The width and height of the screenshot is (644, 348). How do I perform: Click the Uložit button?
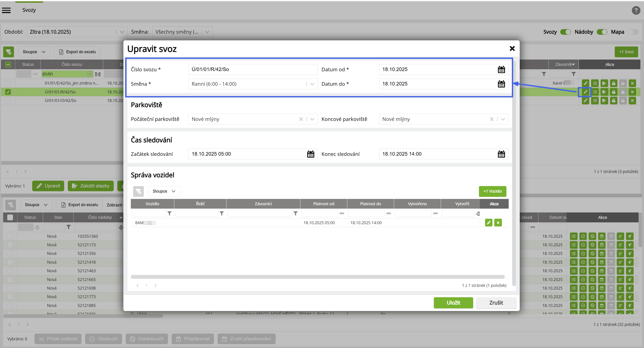point(453,303)
